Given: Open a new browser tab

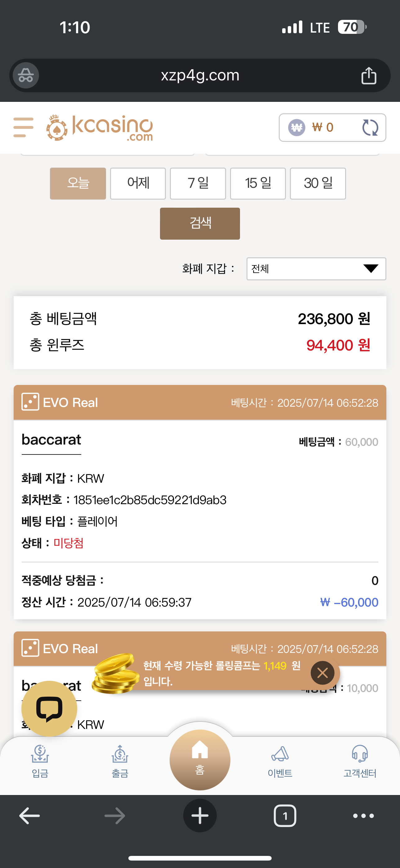Looking at the screenshot, I should tap(200, 816).
